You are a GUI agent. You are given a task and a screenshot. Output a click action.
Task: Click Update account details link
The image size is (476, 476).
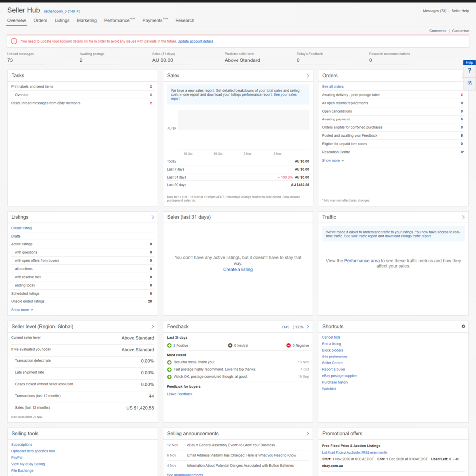point(195,41)
